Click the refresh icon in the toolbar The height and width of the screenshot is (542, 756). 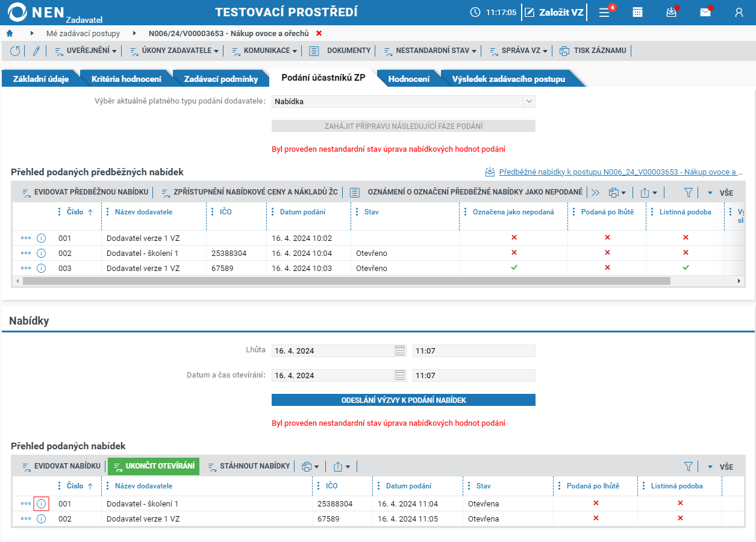pyautogui.click(x=14, y=51)
